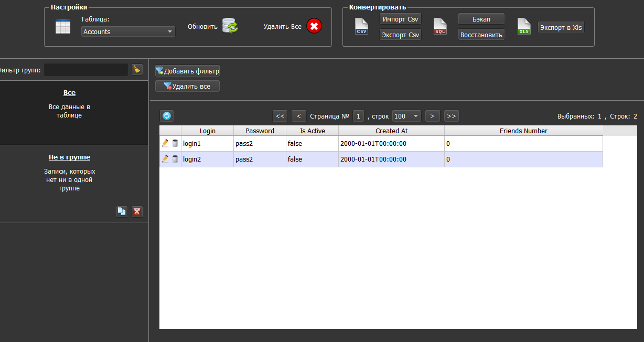Click the red delete group icon
The height and width of the screenshot is (342, 644).
pos(137,211)
